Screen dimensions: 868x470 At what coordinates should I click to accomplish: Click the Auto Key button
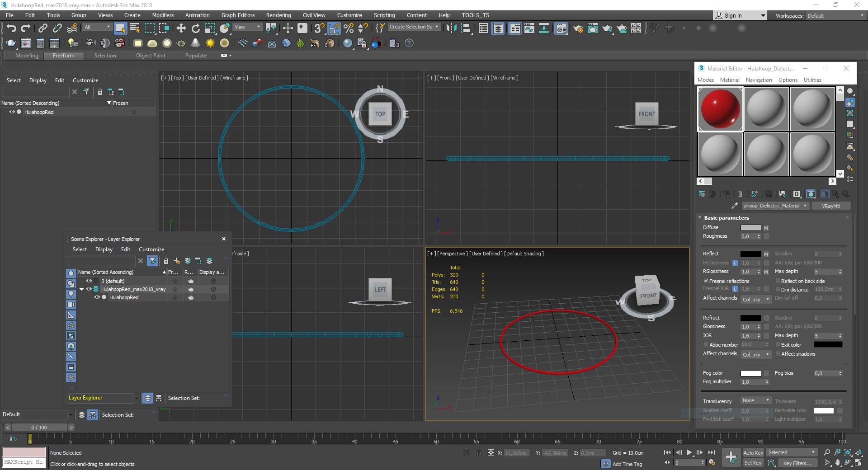[753, 453]
